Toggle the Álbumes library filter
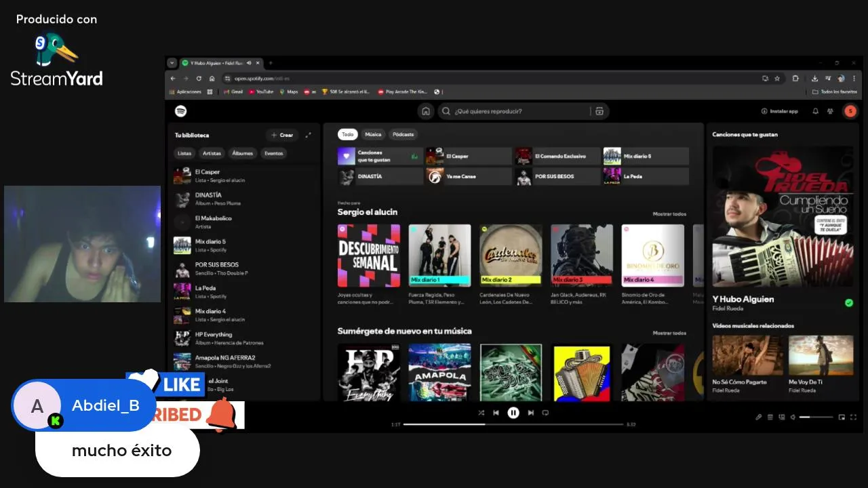This screenshot has height=488, width=868. click(242, 153)
